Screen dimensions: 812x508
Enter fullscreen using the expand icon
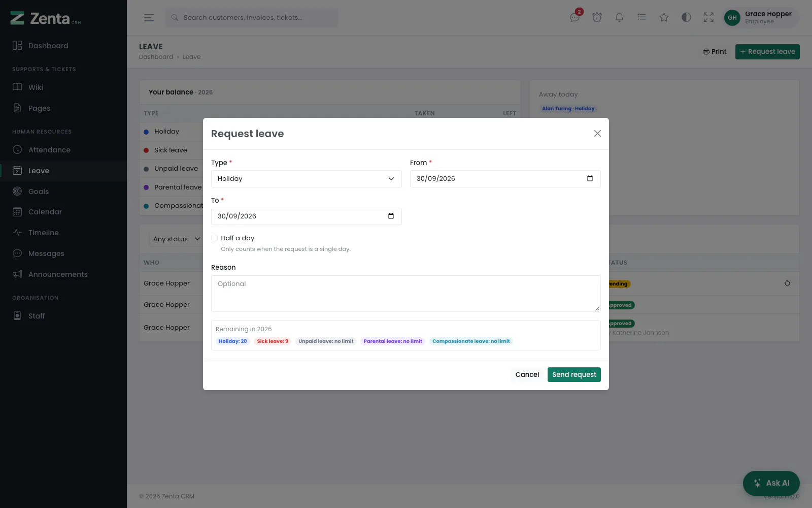coord(708,17)
